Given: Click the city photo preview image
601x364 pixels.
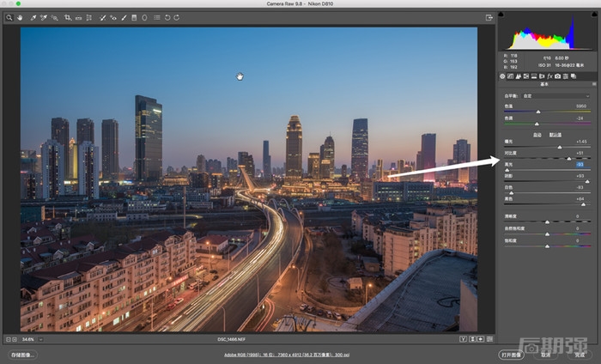Looking at the screenshot, I should 249,179.
